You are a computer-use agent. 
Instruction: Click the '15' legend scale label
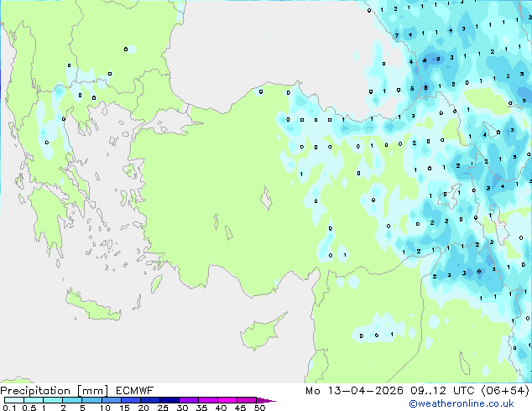pos(124,408)
